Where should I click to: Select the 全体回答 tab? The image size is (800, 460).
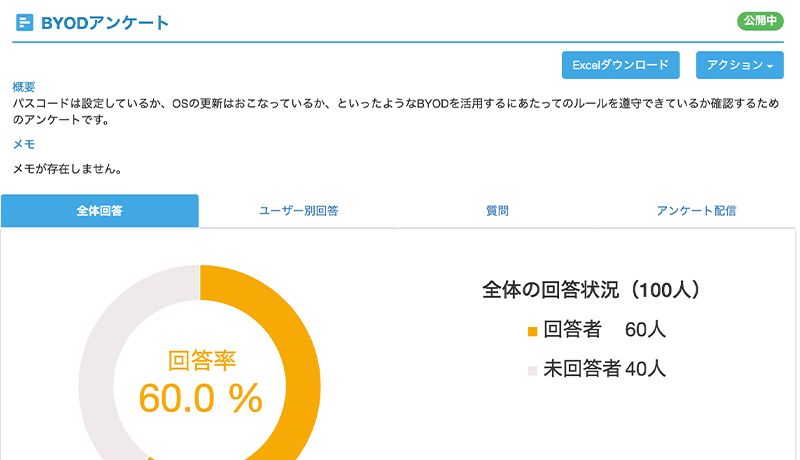99,211
